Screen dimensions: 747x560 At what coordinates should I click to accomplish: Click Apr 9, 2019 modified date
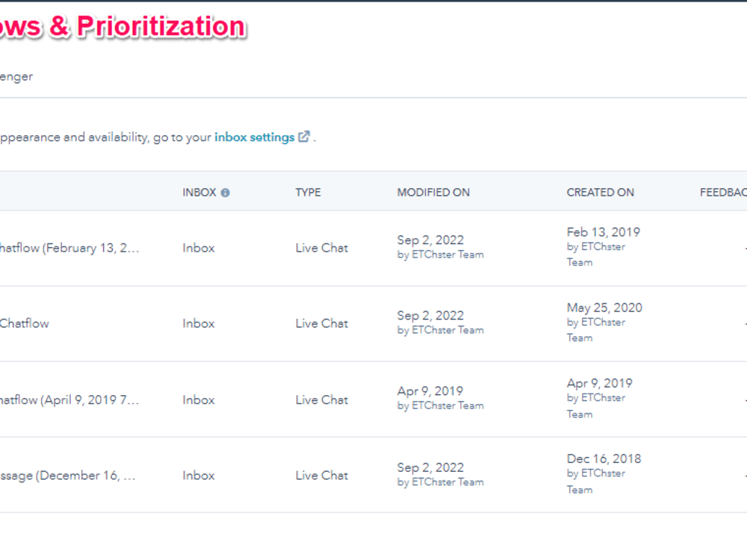coord(430,391)
